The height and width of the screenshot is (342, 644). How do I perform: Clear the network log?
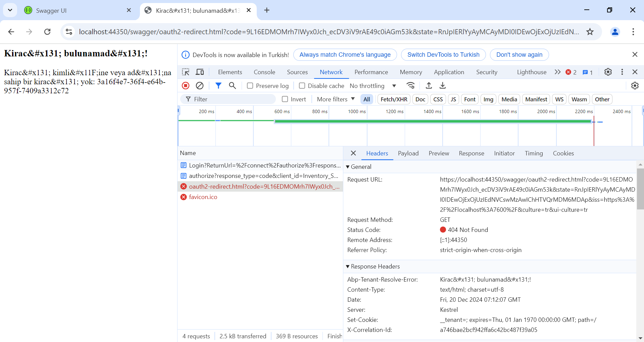[x=200, y=86]
